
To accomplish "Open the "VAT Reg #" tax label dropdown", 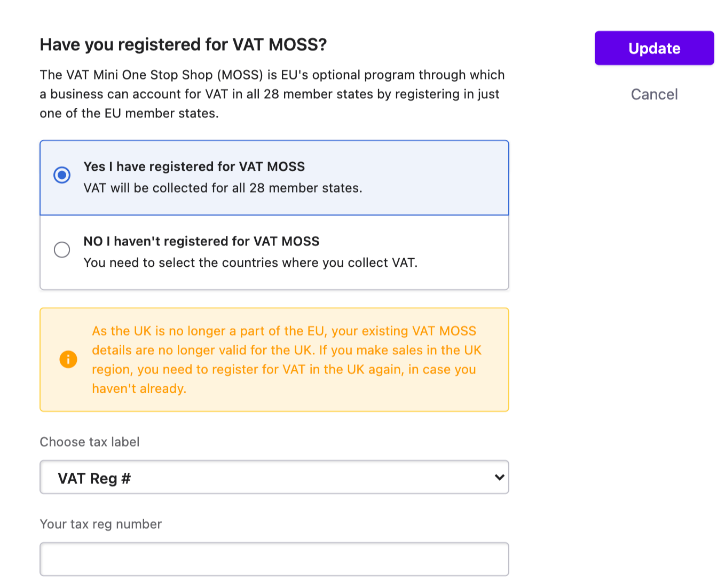I will pos(274,477).
